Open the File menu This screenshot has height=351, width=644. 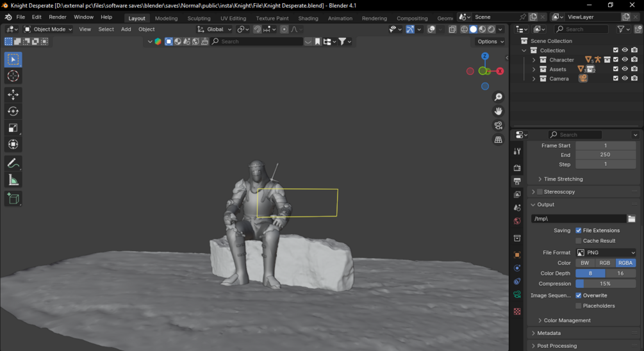pos(21,17)
